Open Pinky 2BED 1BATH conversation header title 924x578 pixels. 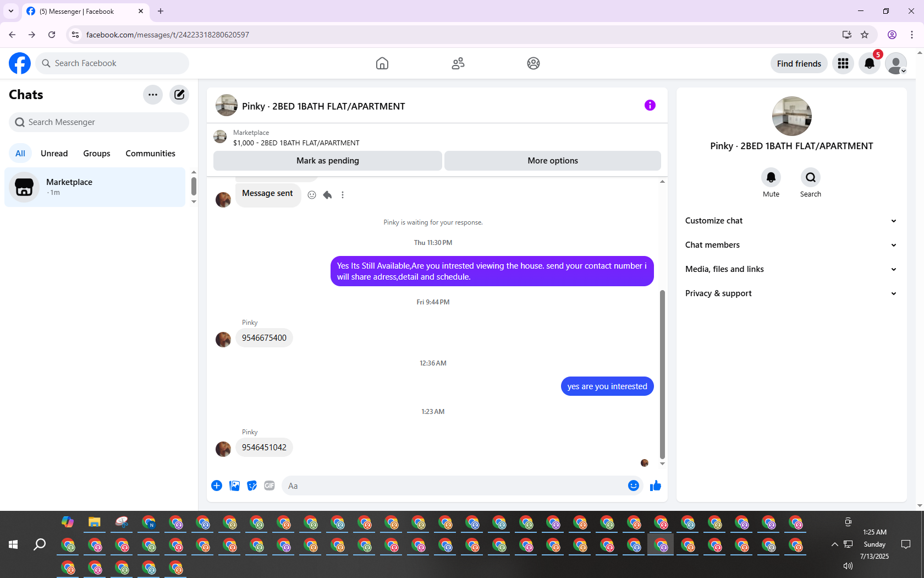[x=323, y=106]
